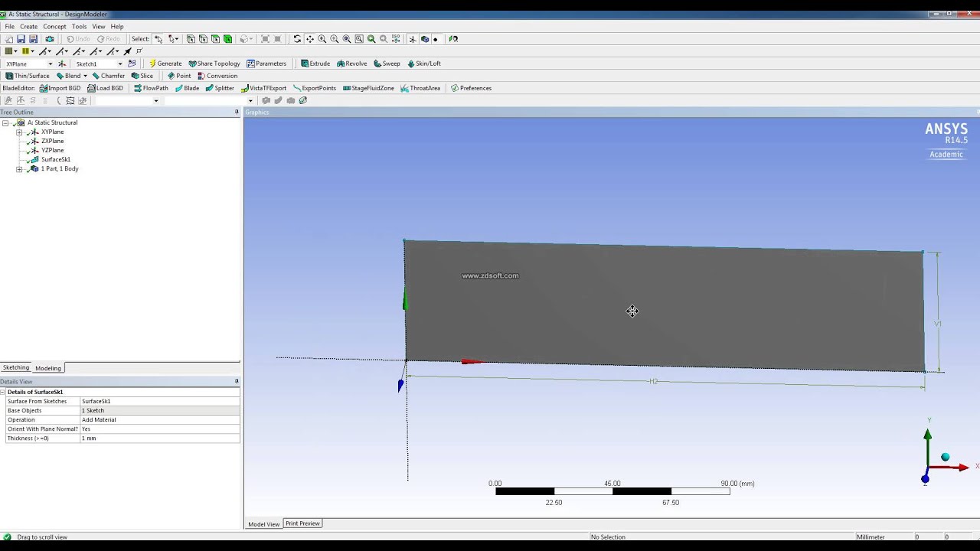Image resolution: width=980 pixels, height=551 pixels.
Task: Open the Tools menu
Action: pyautogui.click(x=79, y=27)
